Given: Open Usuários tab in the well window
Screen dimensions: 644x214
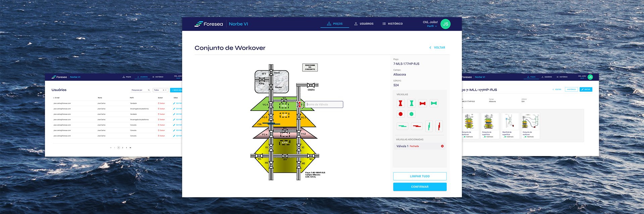Looking at the screenshot, I should (546, 77).
